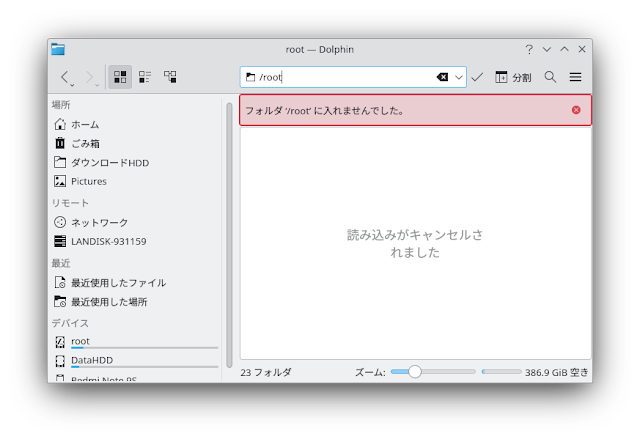Go back with the back arrow

tap(65, 77)
